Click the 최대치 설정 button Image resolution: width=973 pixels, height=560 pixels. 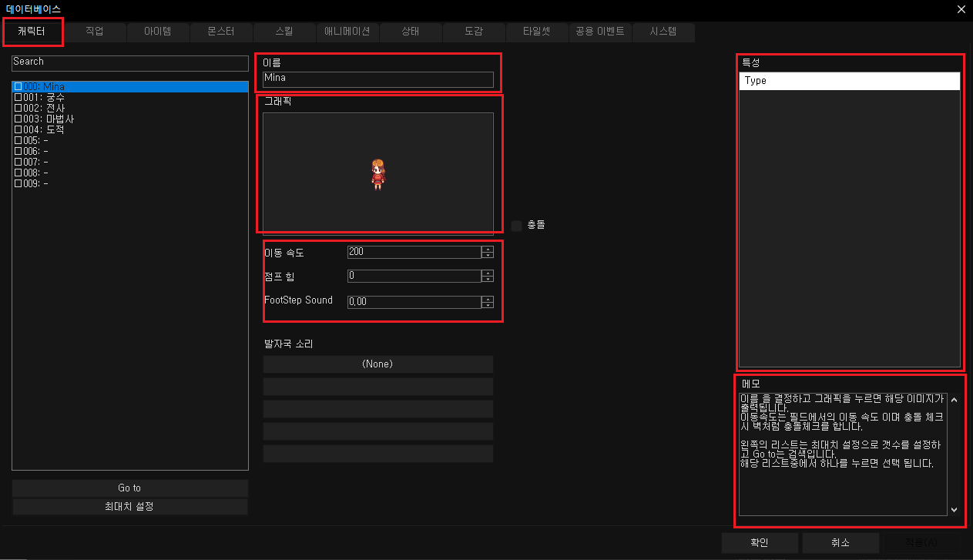click(129, 507)
